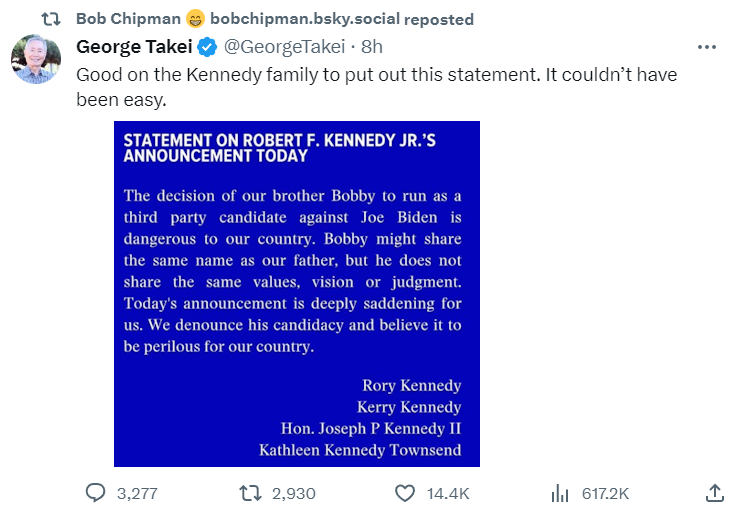This screenshot has width=732, height=513.
Task: Open the Kennedy statement image
Action: (x=297, y=294)
